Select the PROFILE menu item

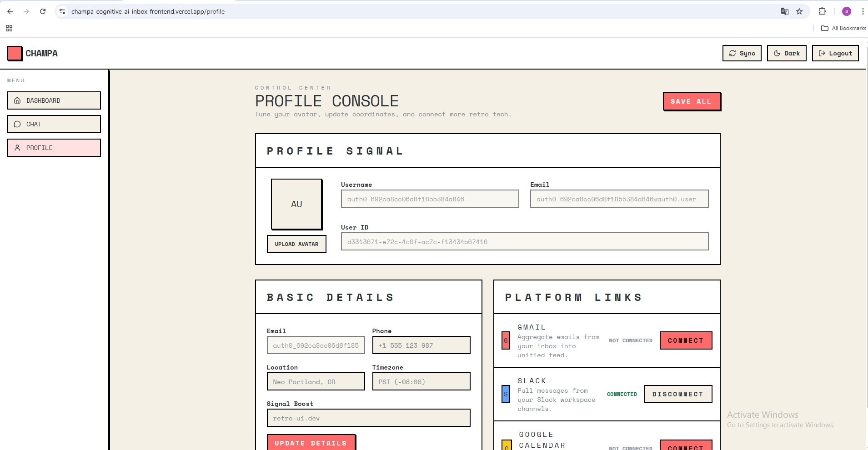pos(54,148)
